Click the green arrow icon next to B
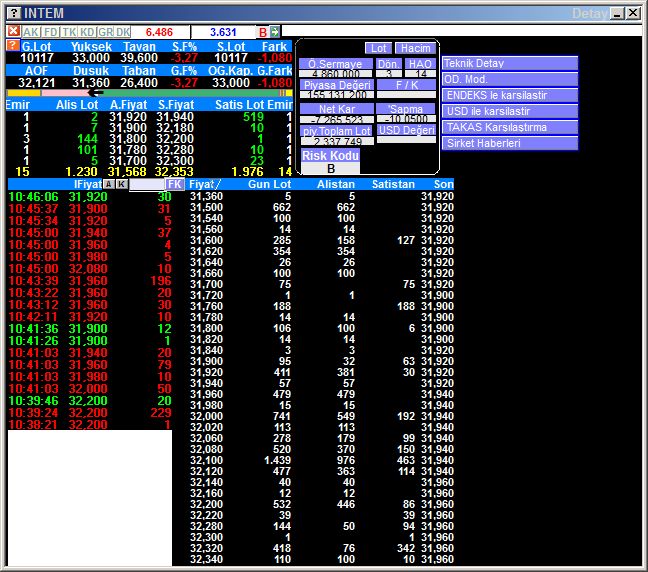The image size is (648, 572). tap(275, 31)
